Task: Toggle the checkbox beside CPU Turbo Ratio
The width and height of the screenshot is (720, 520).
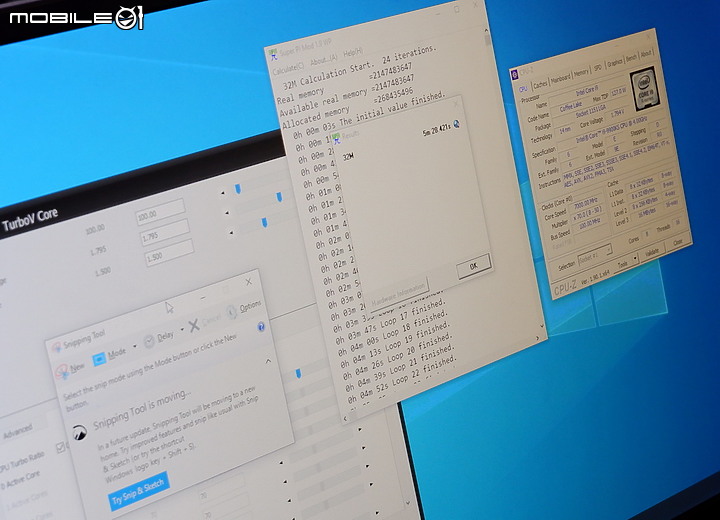Action: point(61,447)
